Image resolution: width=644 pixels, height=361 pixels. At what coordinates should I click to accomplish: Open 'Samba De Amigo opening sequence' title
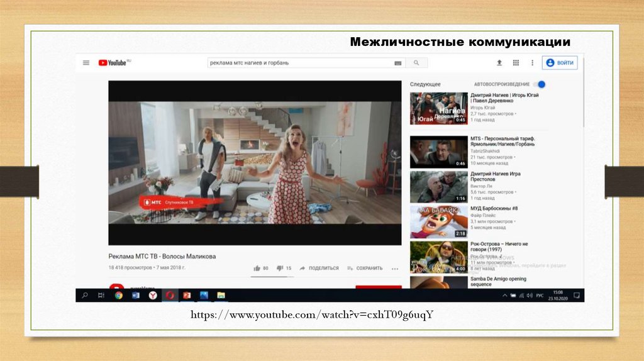pyautogui.click(x=498, y=281)
